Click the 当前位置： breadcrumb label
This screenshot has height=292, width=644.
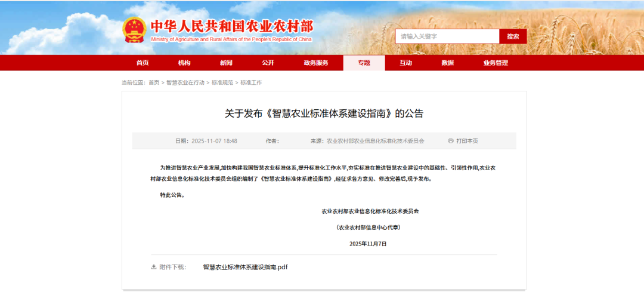pos(134,82)
